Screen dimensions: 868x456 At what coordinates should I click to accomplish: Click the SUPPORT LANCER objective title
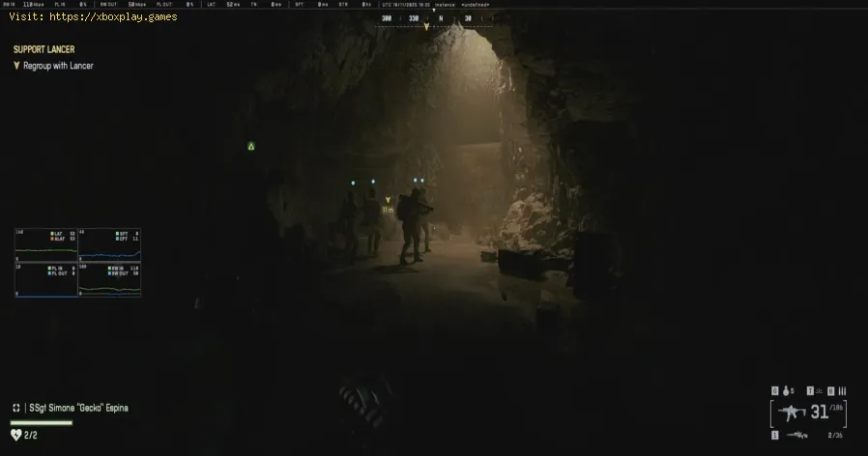tap(43, 48)
